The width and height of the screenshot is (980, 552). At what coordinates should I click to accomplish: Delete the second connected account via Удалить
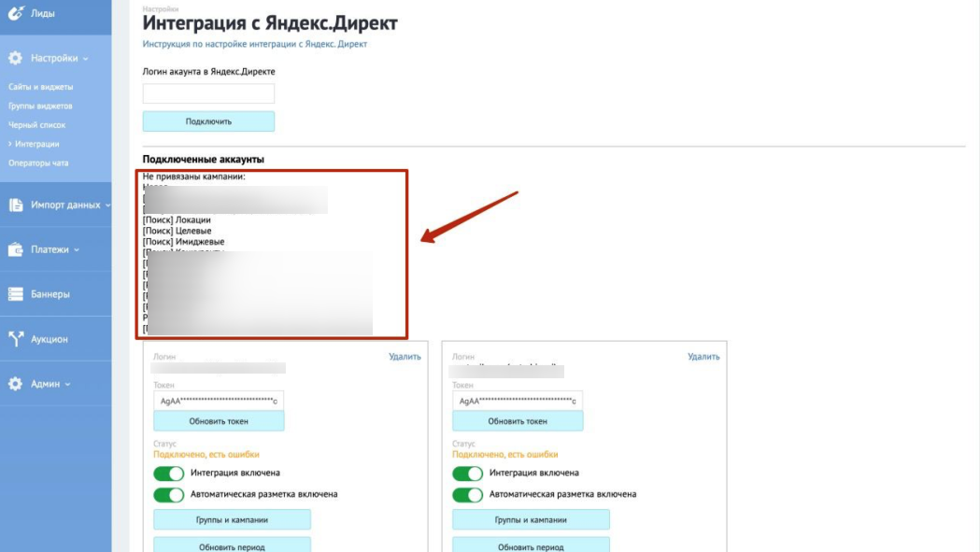click(703, 357)
